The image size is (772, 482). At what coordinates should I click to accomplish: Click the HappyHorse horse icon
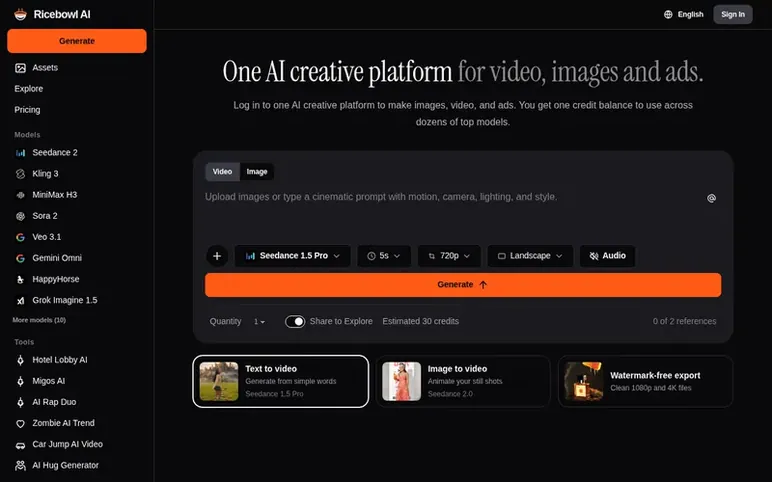click(x=20, y=280)
